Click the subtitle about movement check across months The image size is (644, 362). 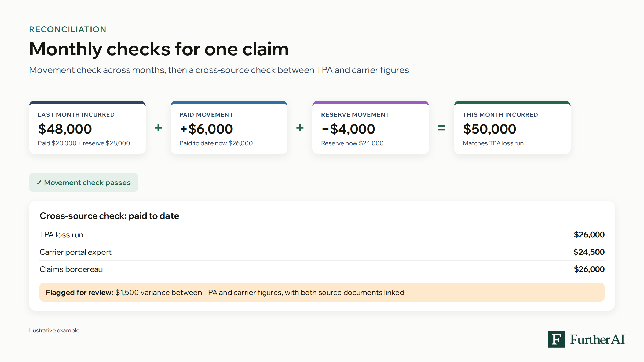(x=219, y=70)
